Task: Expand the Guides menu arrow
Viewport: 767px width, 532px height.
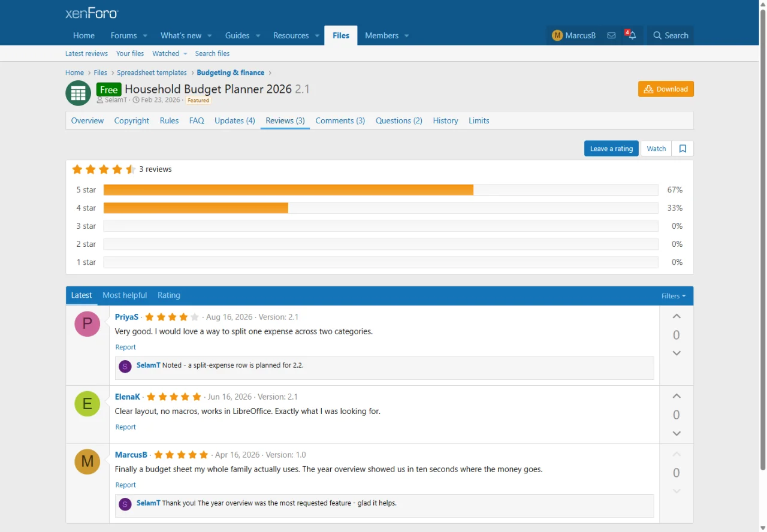Action: coord(258,35)
